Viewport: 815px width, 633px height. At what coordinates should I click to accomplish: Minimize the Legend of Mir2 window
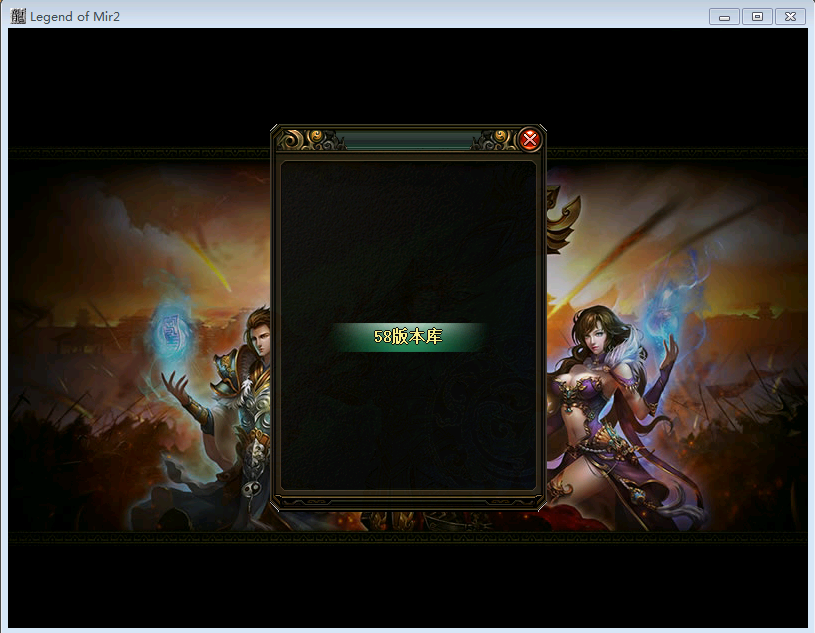point(724,17)
